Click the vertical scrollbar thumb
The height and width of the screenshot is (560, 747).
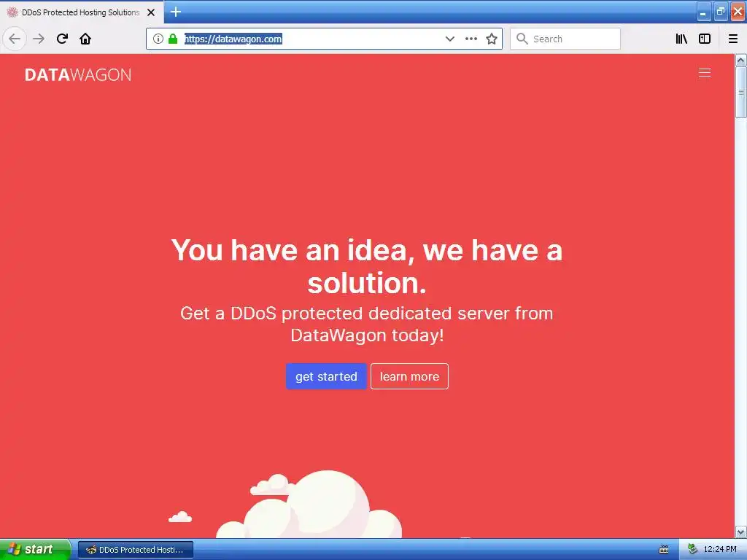click(741, 92)
